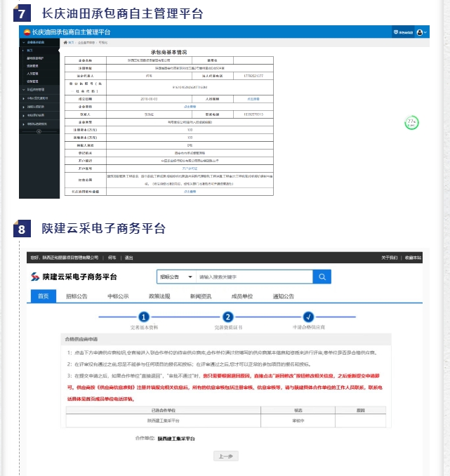Open the 成员单位 tab
Screen dimensions: 450x476
click(x=242, y=296)
